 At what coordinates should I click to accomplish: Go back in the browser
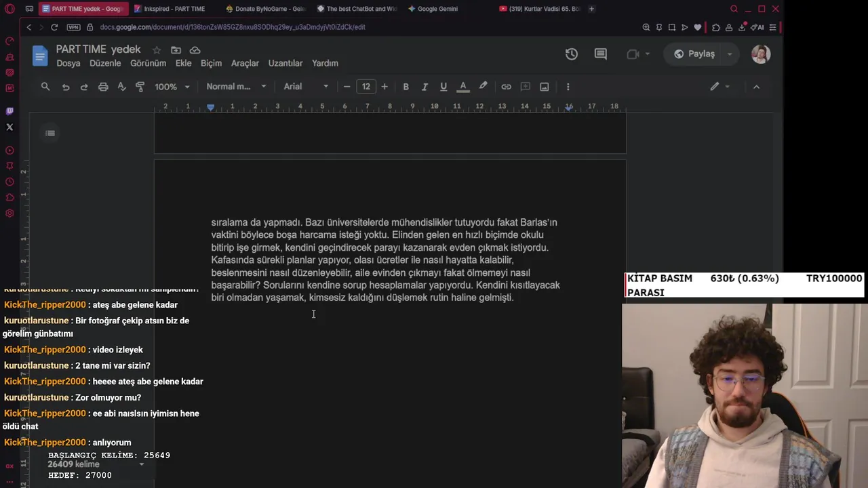28,27
